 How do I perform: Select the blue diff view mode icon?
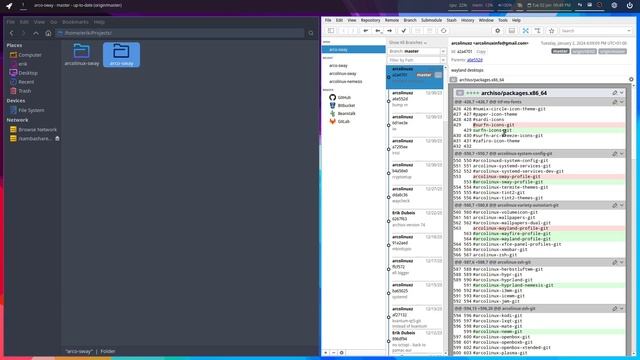(x=525, y=31)
